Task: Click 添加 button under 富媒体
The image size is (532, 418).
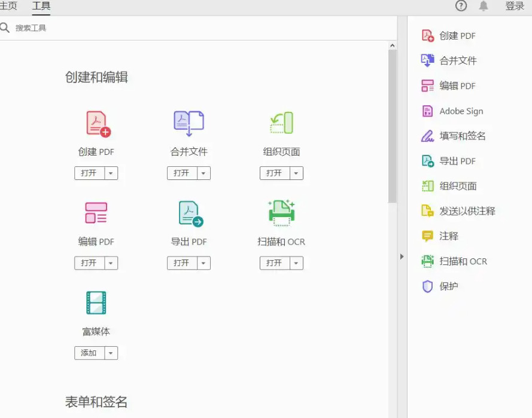Action: tap(90, 353)
